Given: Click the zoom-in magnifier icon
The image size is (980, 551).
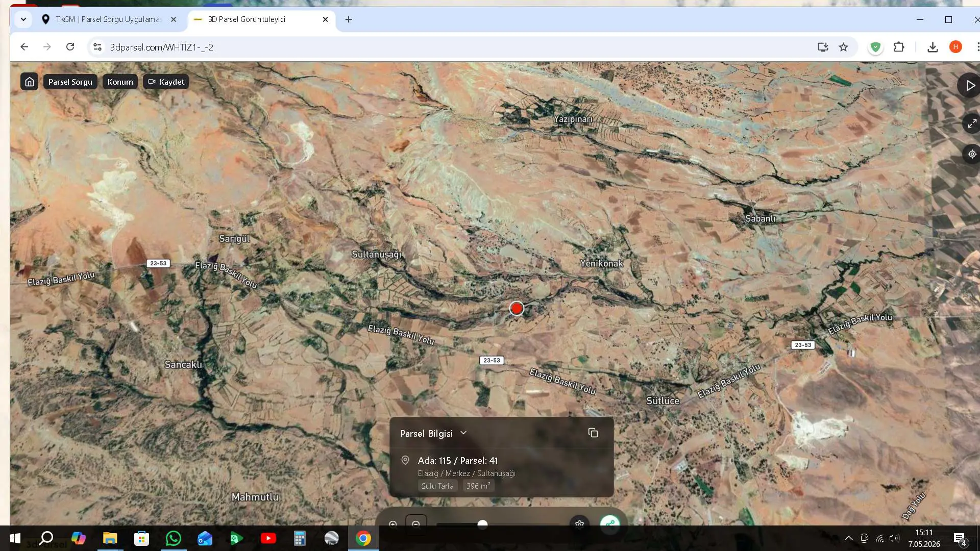Looking at the screenshot, I should pyautogui.click(x=393, y=524).
